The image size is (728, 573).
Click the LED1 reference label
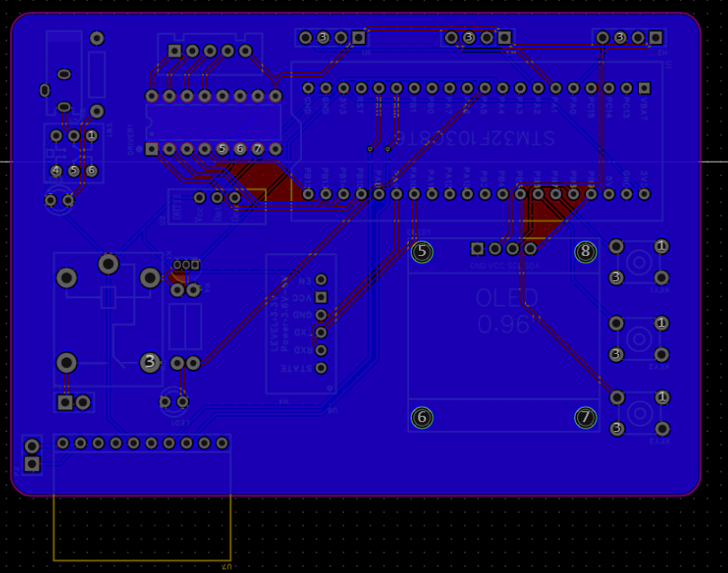(181, 423)
